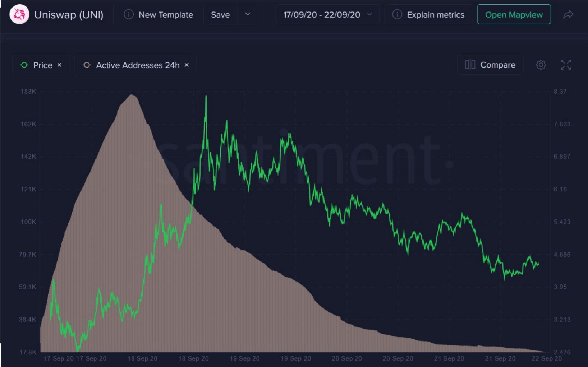
Task: Click the Compare button label
Action: [x=498, y=65]
